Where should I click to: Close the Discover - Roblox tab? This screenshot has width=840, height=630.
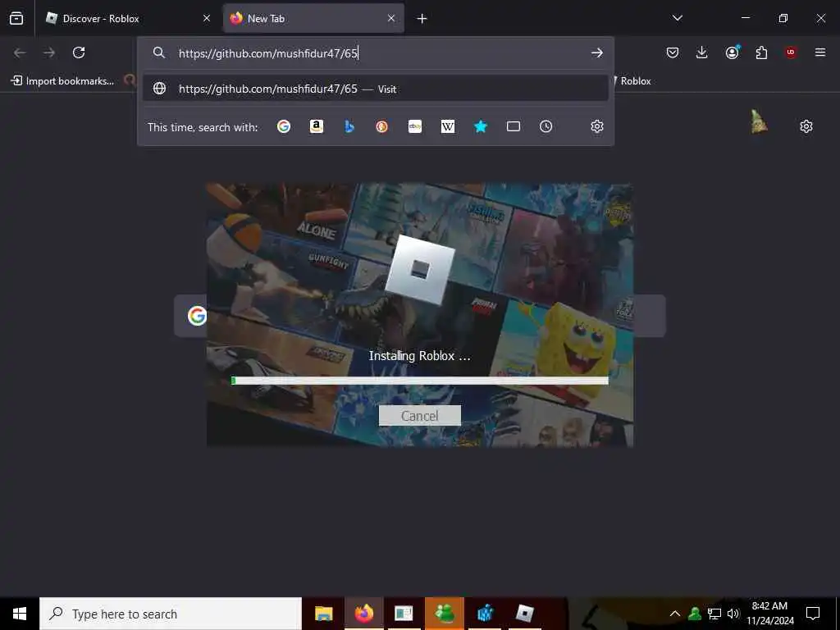(207, 19)
